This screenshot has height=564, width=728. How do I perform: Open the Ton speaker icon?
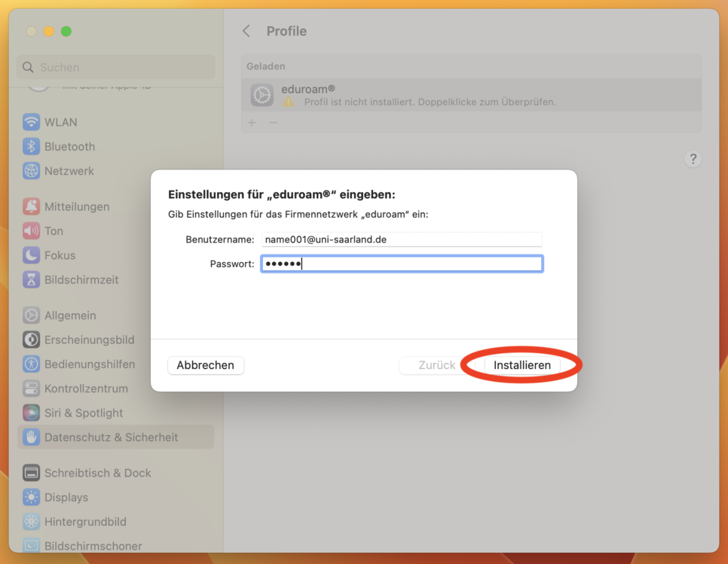pyautogui.click(x=31, y=231)
